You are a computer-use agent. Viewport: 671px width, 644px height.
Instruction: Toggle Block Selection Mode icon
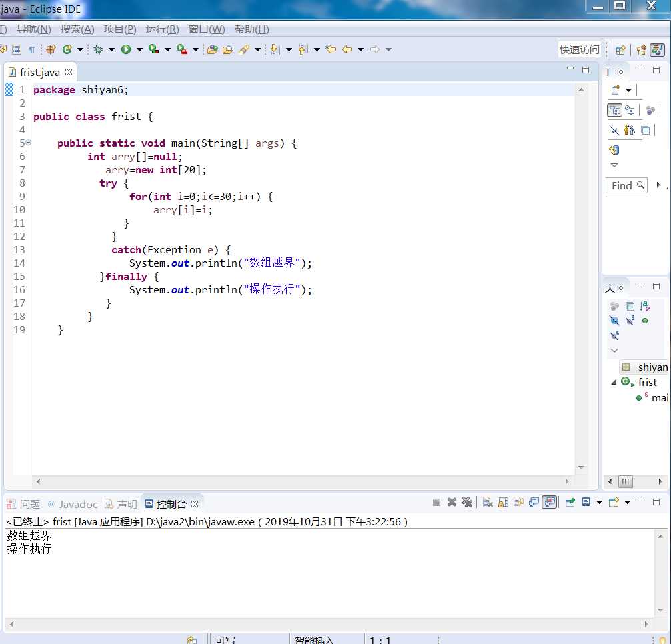(17, 49)
